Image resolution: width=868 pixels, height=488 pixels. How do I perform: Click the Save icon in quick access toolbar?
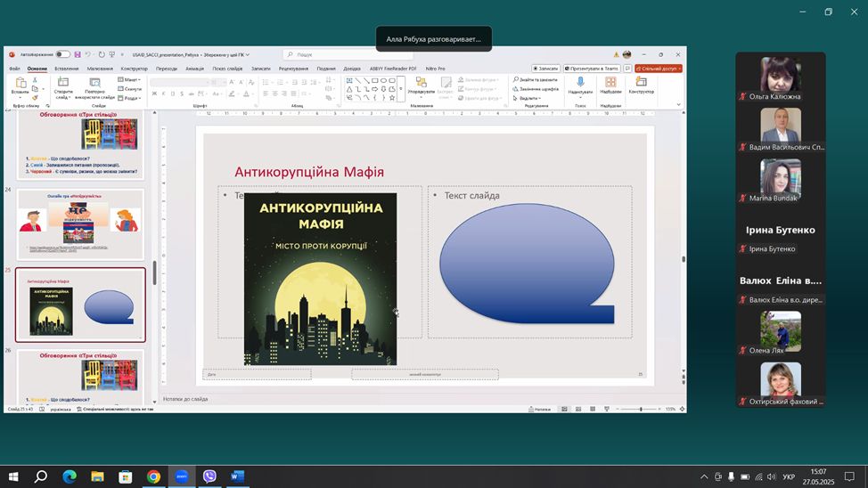click(78, 54)
